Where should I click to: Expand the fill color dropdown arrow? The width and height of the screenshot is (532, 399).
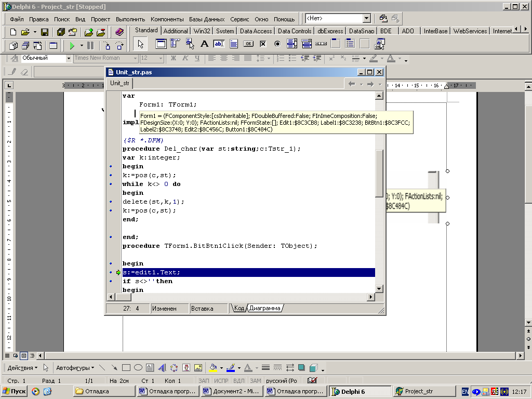(221, 368)
